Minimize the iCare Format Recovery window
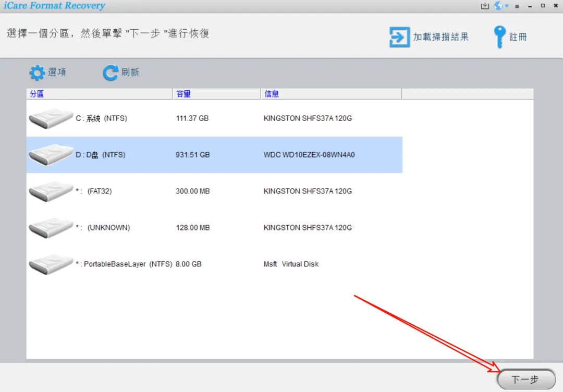The height and width of the screenshot is (392, 563). pyautogui.click(x=530, y=6)
